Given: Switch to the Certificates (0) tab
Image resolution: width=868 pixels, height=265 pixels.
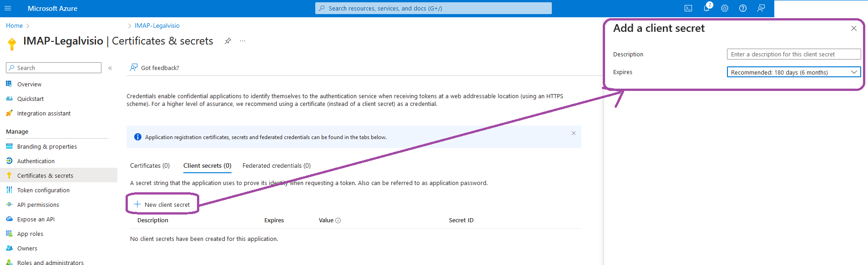Looking at the screenshot, I should point(150,165).
